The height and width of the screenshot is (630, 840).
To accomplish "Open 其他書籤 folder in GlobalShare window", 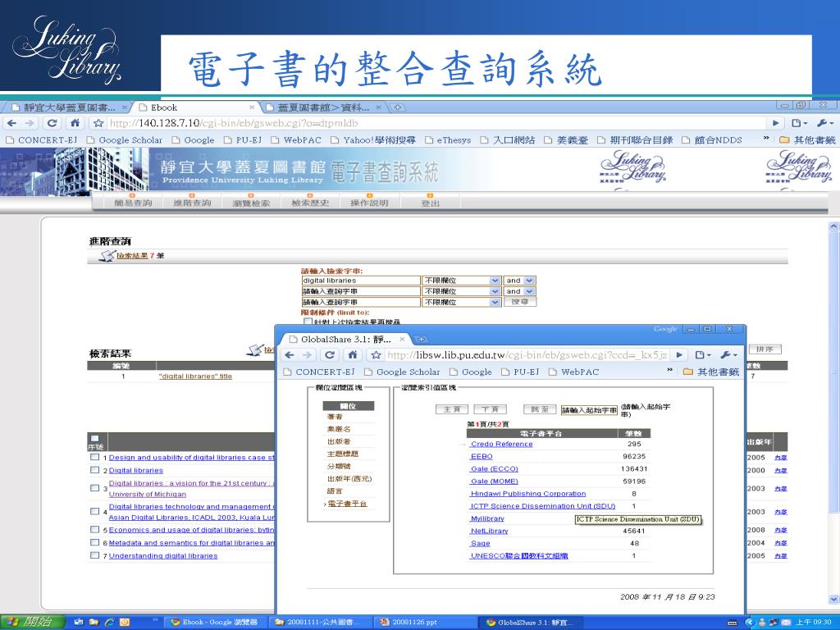I will pyautogui.click(x=711, y=372).
